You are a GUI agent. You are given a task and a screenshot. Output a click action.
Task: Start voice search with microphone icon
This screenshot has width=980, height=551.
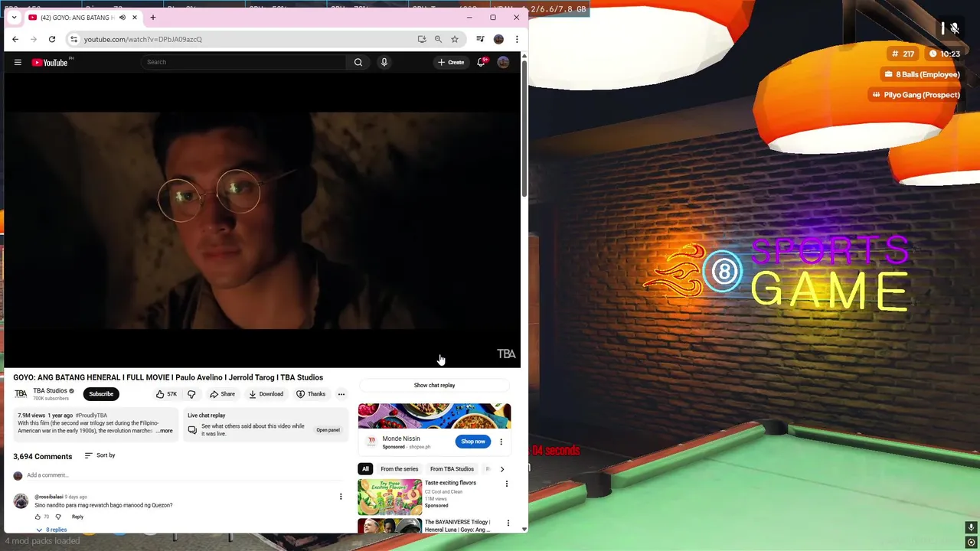coord(384,62)
